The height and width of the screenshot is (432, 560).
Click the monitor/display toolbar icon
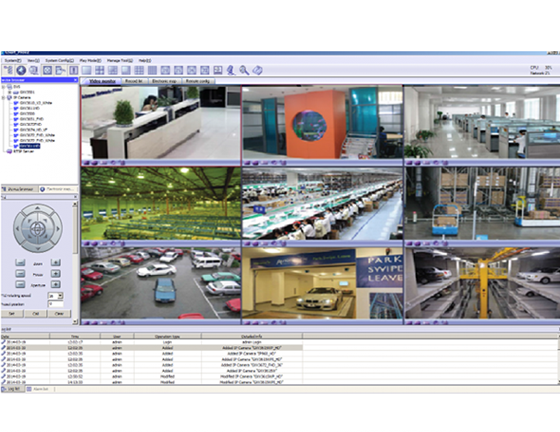click(218, 70)
